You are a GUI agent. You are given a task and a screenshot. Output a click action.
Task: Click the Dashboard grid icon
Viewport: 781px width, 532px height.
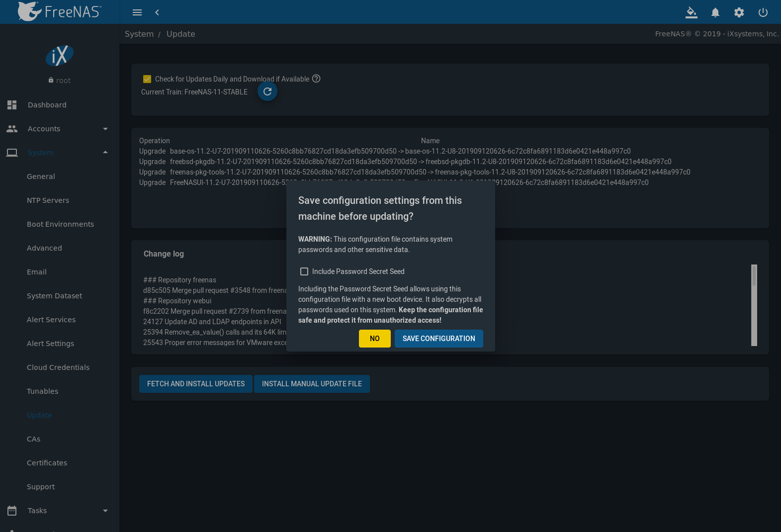[x=12, y=105]
